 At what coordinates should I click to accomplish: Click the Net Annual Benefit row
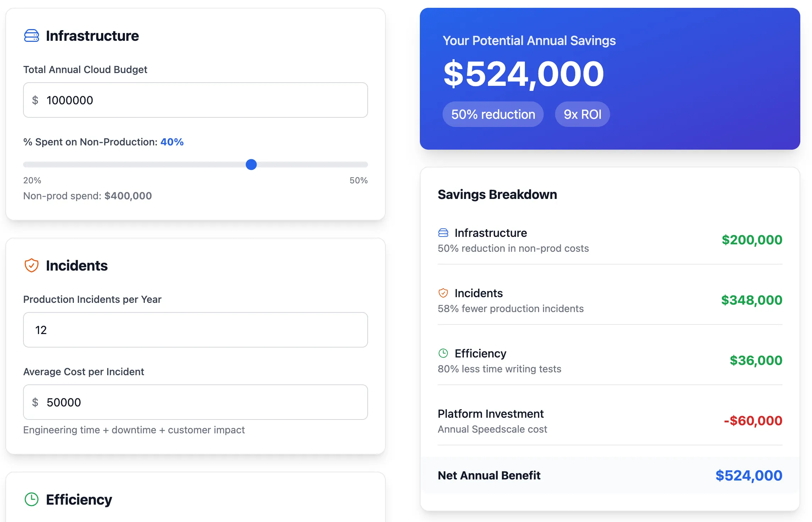pyautogui.click(x=610, y=475)
